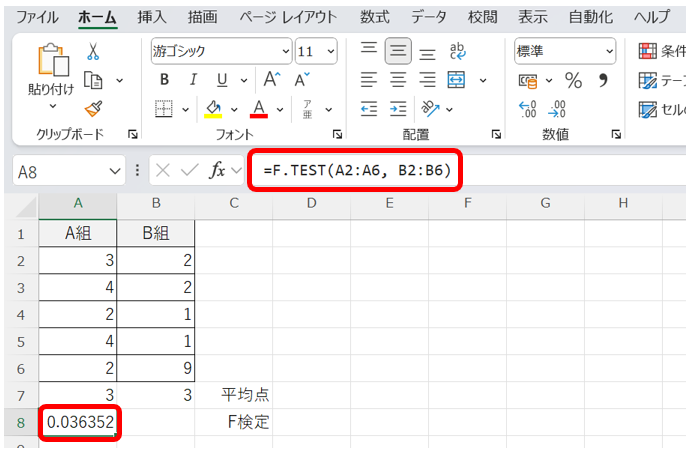Viewport: 687px width, 451px height.
Task: Open font color dropdown arrow
Action: tap(280, 109)
